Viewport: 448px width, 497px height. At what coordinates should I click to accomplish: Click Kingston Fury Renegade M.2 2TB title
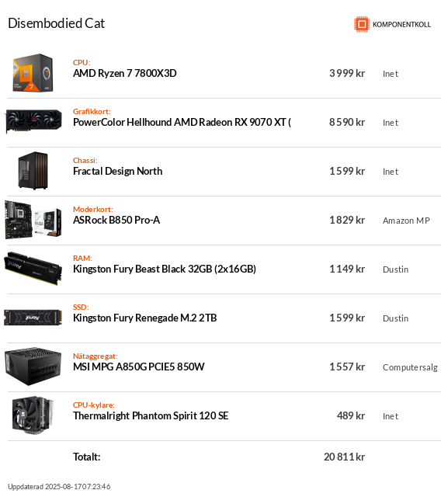(144, 318)
